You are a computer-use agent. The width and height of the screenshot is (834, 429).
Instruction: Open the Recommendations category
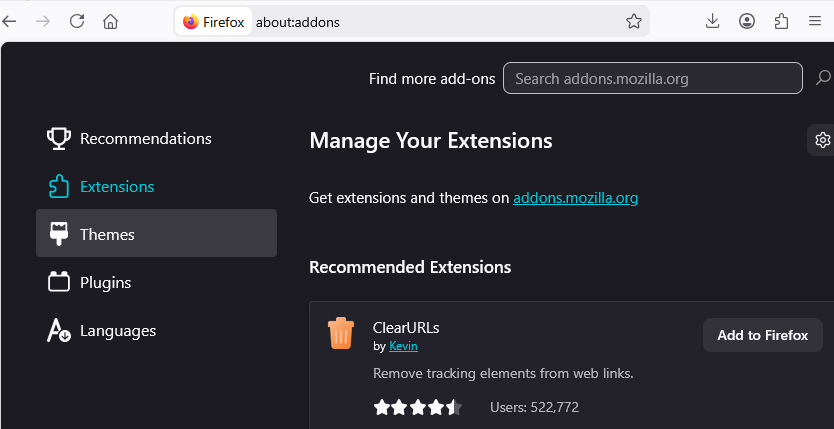[156, 139]
